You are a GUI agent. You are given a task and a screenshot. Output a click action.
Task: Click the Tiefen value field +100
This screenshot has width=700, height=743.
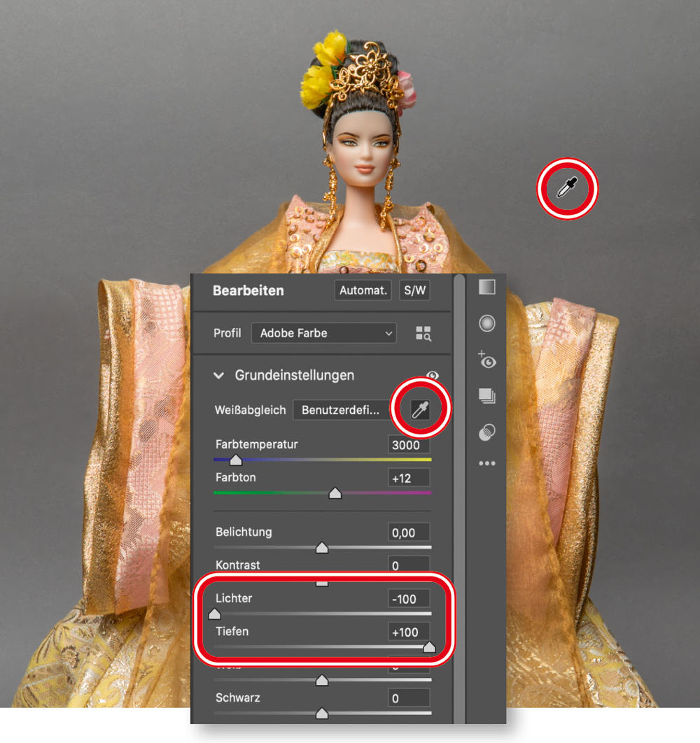tap(409, 632)
